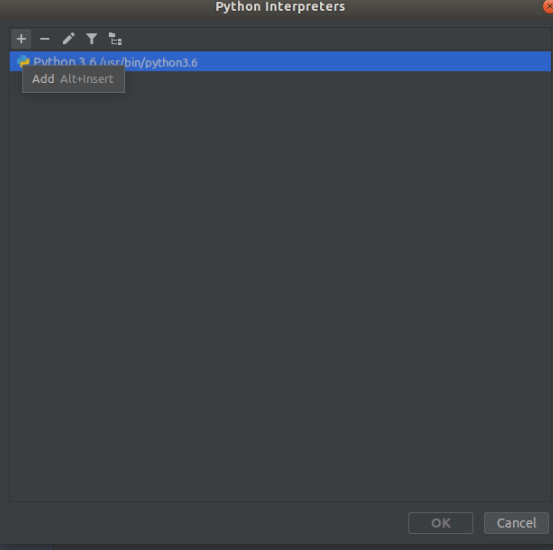Edit the interpreter using the pencil icon
The height and width of the screenshot is (550, 553).
[x=68, y=39]
